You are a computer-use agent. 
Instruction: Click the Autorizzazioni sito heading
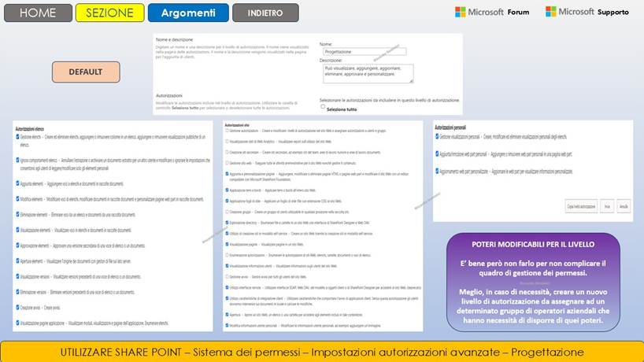point(237,125)
